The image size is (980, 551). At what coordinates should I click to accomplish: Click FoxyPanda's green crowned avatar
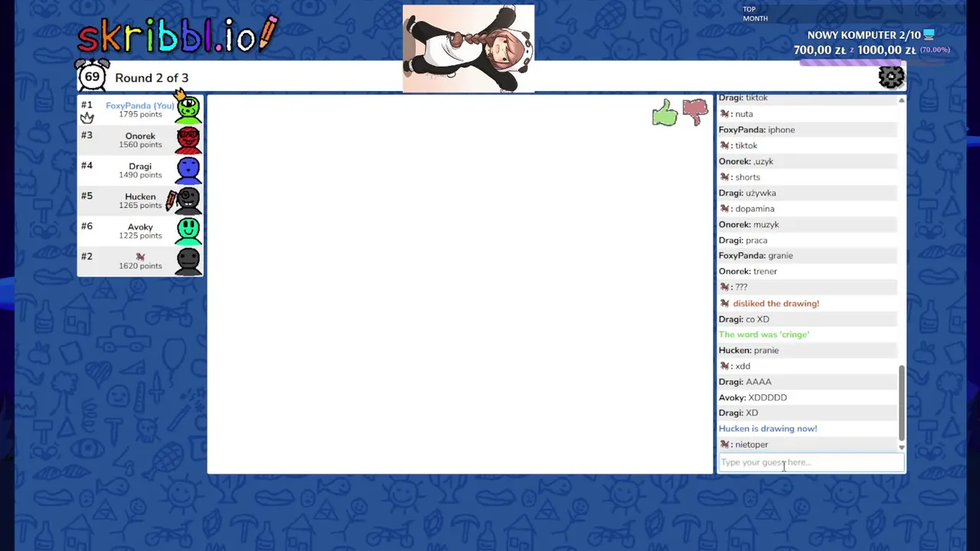coord(188,108)
